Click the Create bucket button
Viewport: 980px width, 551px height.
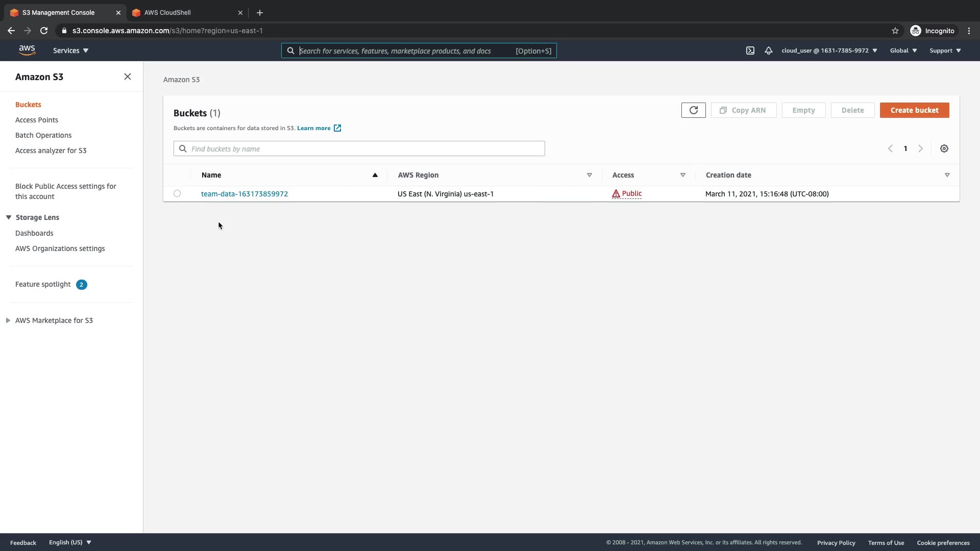[914, 110]
